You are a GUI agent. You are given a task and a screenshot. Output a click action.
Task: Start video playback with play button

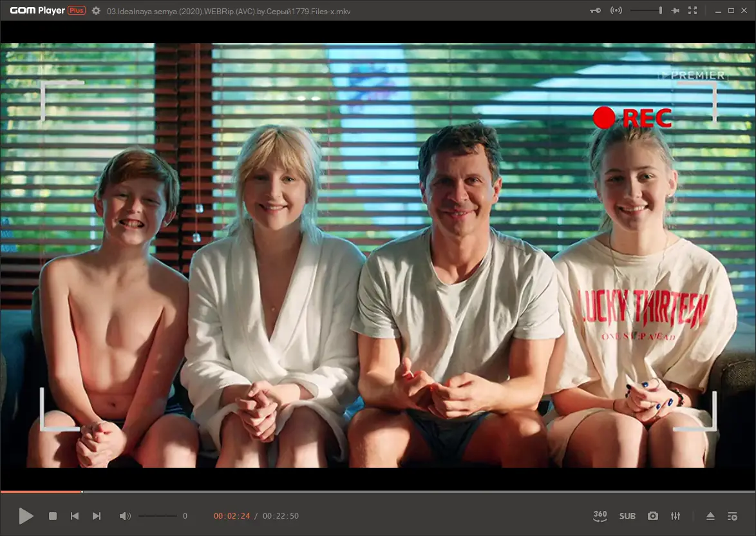click(x=26, y=516)
